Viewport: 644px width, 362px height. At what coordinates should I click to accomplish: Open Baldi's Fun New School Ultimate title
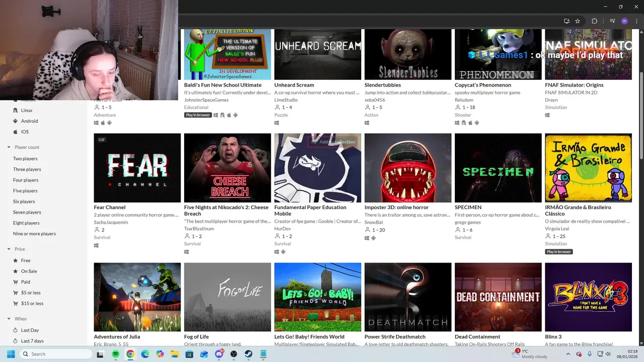tap(223, 85)
